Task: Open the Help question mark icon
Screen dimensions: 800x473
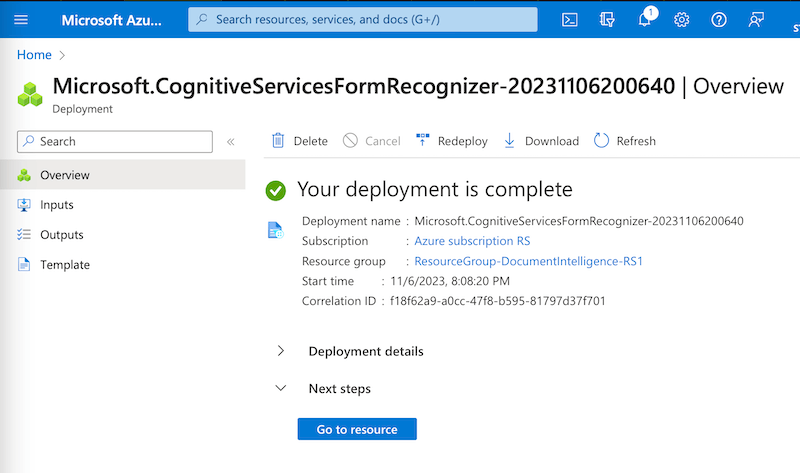Action: [719, 20]
